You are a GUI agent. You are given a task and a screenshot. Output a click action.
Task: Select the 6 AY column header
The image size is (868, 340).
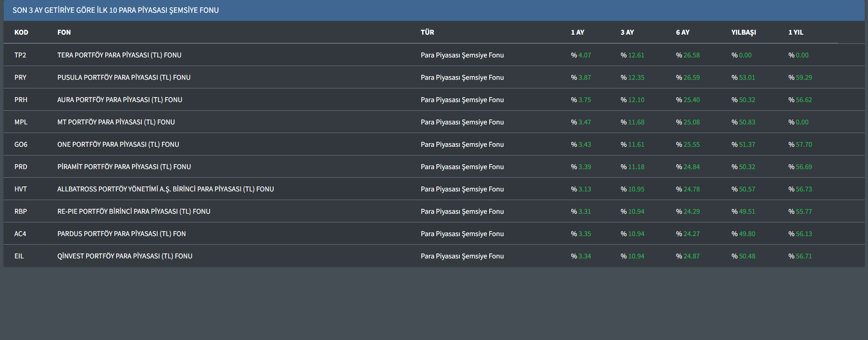click(682, 32)
